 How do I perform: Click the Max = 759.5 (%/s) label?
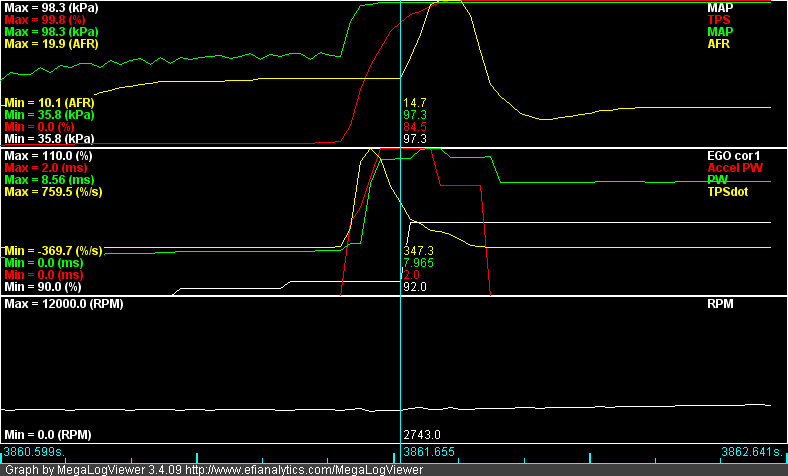coord(54,192)
